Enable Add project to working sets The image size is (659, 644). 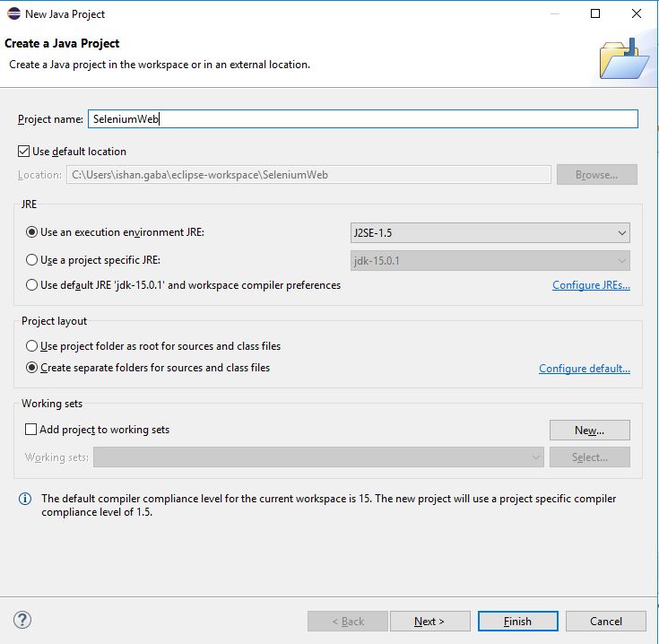point(30,430)
